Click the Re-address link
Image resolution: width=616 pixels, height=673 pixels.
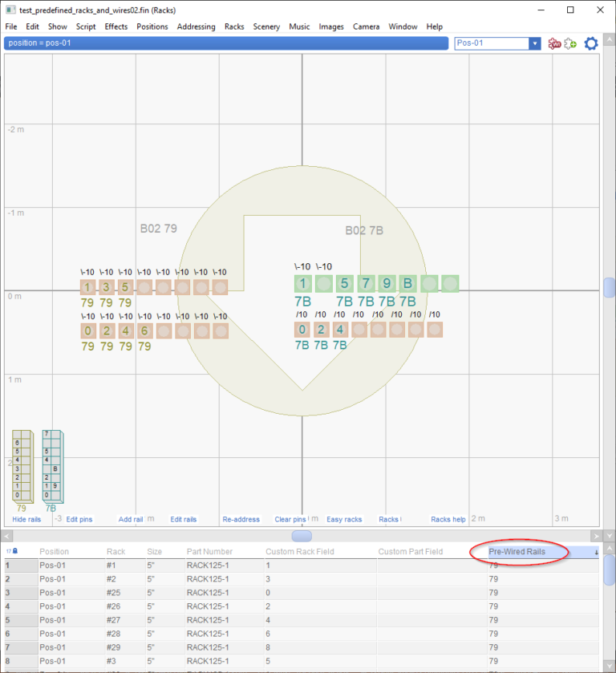241,520
